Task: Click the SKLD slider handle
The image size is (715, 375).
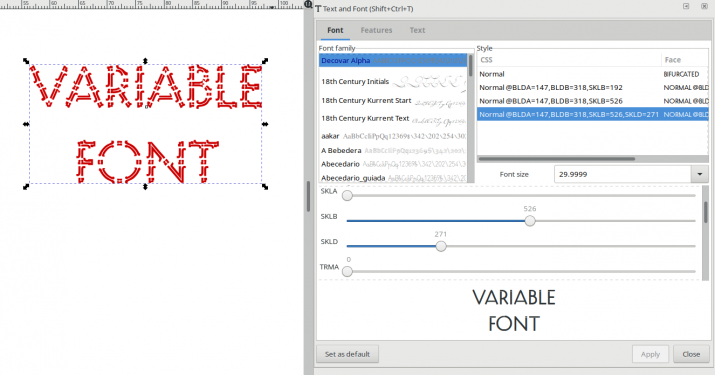Action: [440, 246]
